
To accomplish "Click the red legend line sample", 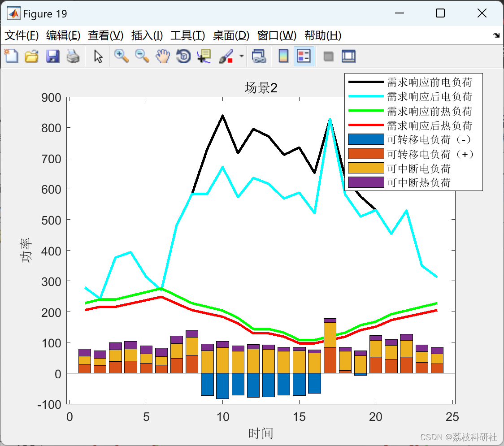I will pos(366,125).
